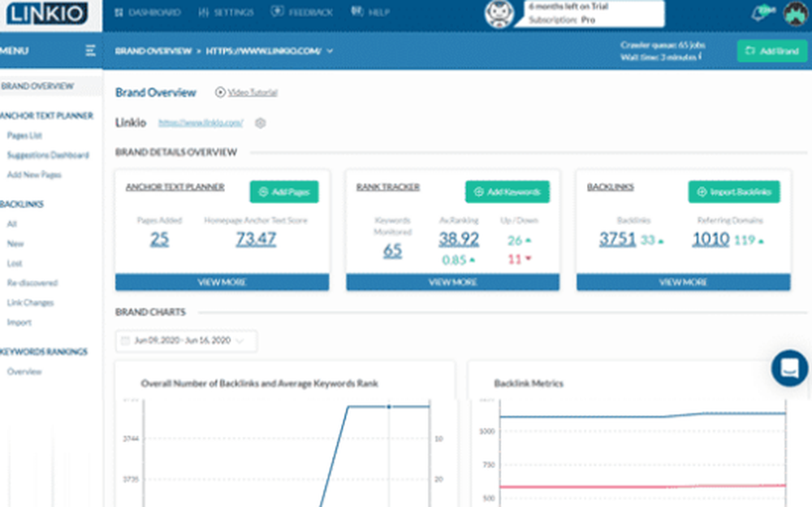Open the notifications bell
The width and height of the screenshot is (812, 507).
pos(759,14)
